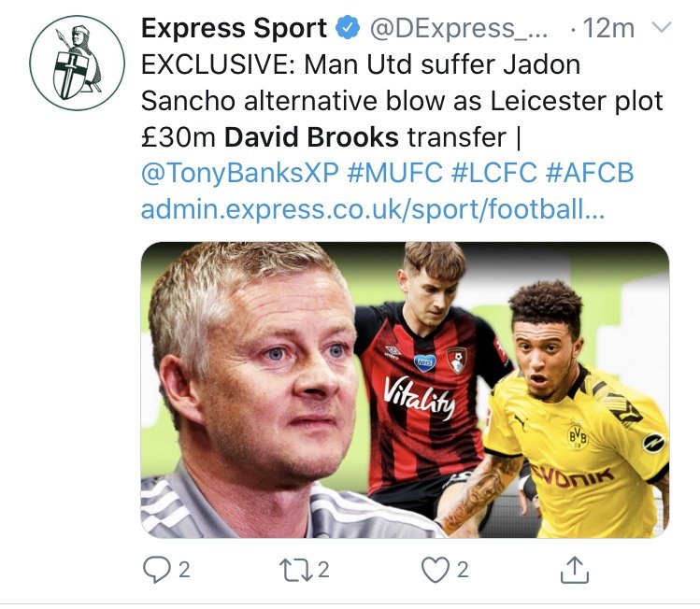The image size is (700, 609).
Task: Like the tweet with the heart icon
Action: pyautogui.click(x=436, y=570)
